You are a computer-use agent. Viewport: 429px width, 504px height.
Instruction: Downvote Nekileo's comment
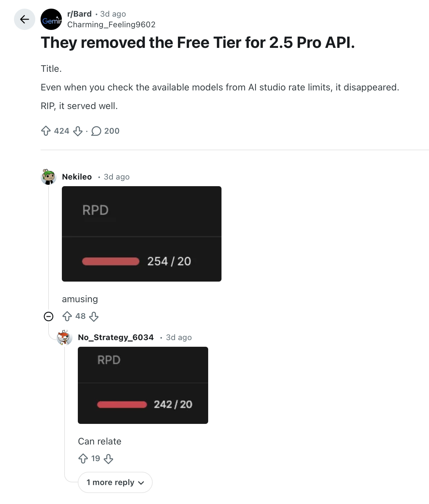coord(94,316)
